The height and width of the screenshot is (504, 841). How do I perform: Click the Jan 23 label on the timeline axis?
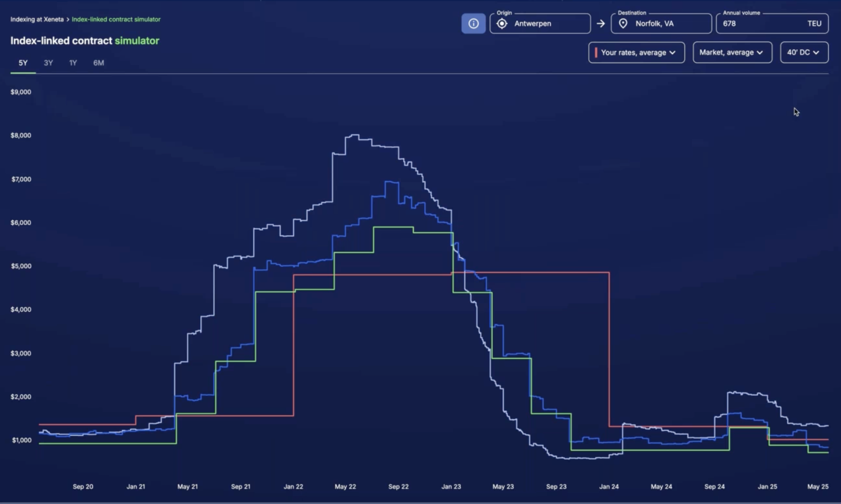point(451,487)
